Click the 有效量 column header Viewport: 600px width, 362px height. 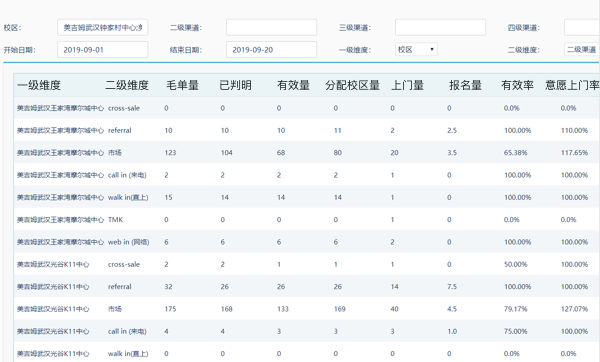pos(293,85)
